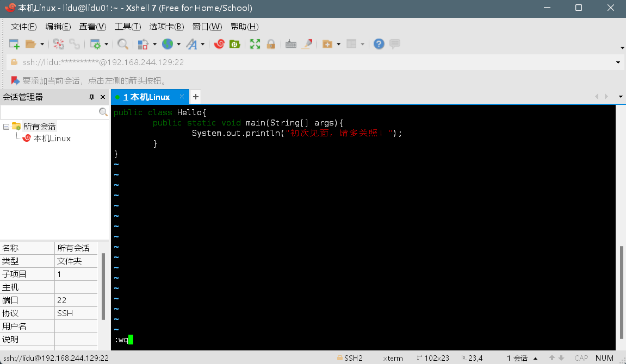The width and height of the screenshot is (626, 364).
Task: Expand the 1 会话 status bar arrow
Action: pos(535,358)
